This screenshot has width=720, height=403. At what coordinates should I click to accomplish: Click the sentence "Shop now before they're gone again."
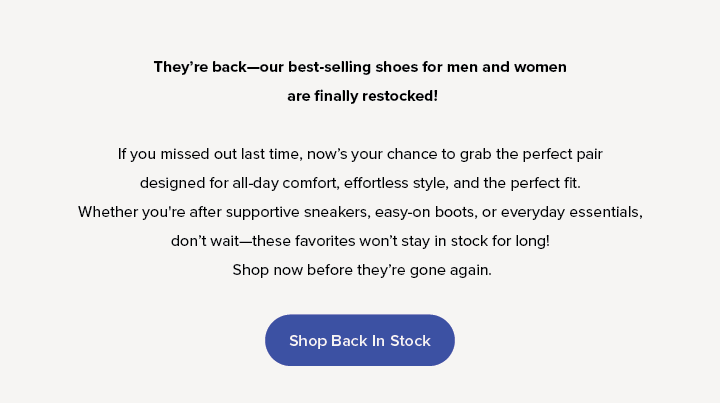(x=362, y=270)
